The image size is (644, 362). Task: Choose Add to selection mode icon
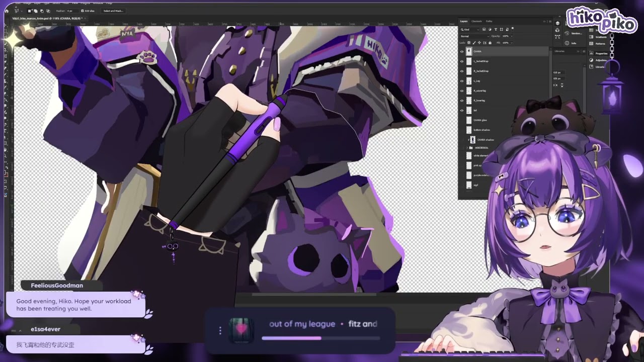tap(36, 11)
